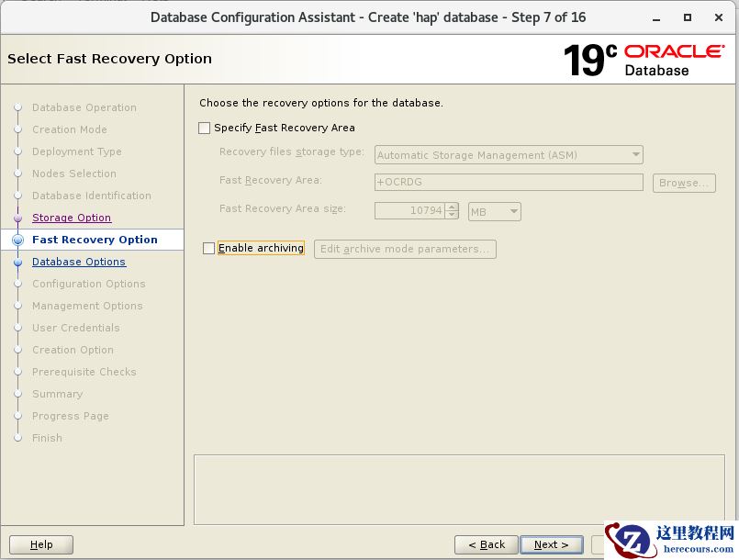
Task: Go to Storage Option step link
Action: [72, 218]
